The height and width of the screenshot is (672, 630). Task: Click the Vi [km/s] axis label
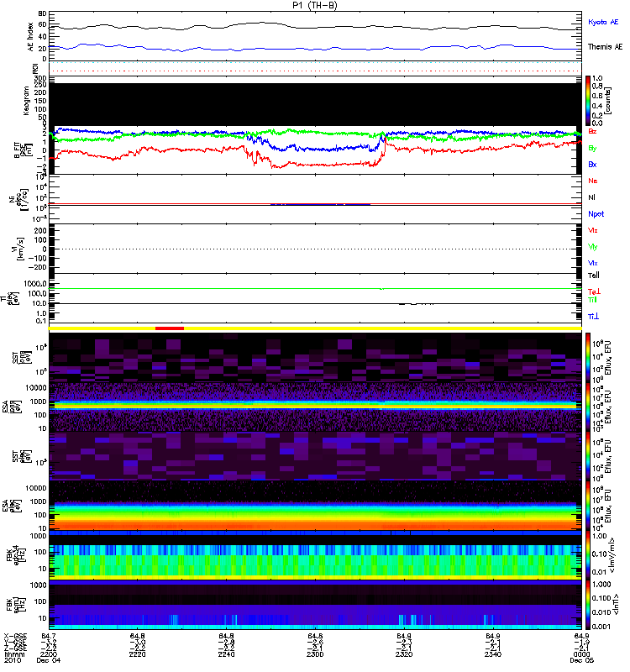coord(16,249)
